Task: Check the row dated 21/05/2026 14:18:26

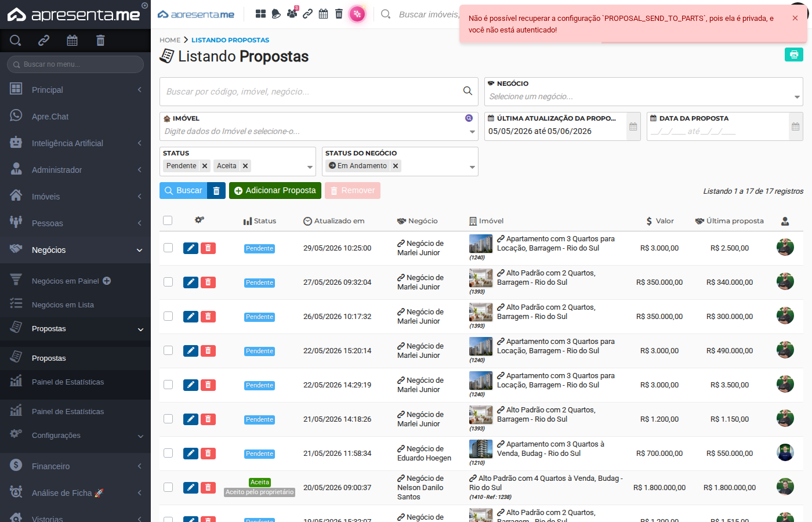Action: [168, 419]
